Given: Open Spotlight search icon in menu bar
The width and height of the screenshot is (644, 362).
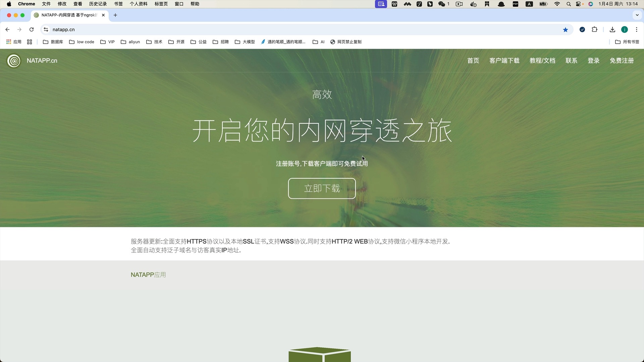Looking at the screenshot, I should click(x=569, y=4).
